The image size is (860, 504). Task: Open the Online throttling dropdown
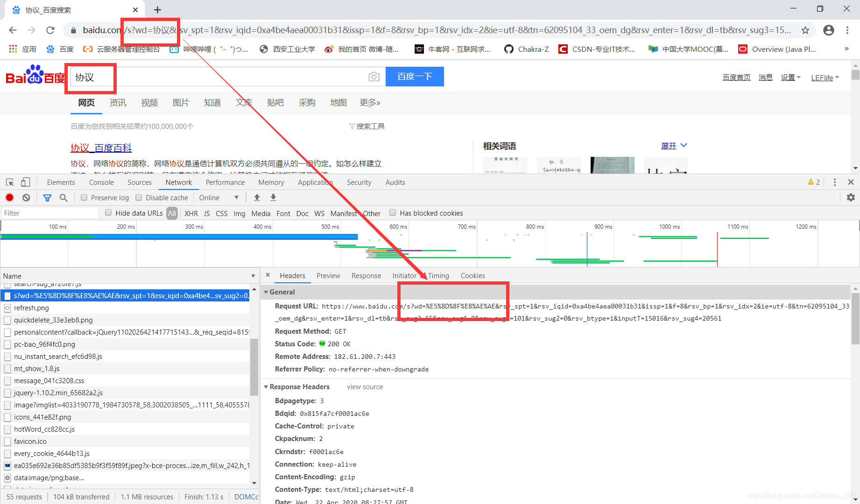coord(219,198)
